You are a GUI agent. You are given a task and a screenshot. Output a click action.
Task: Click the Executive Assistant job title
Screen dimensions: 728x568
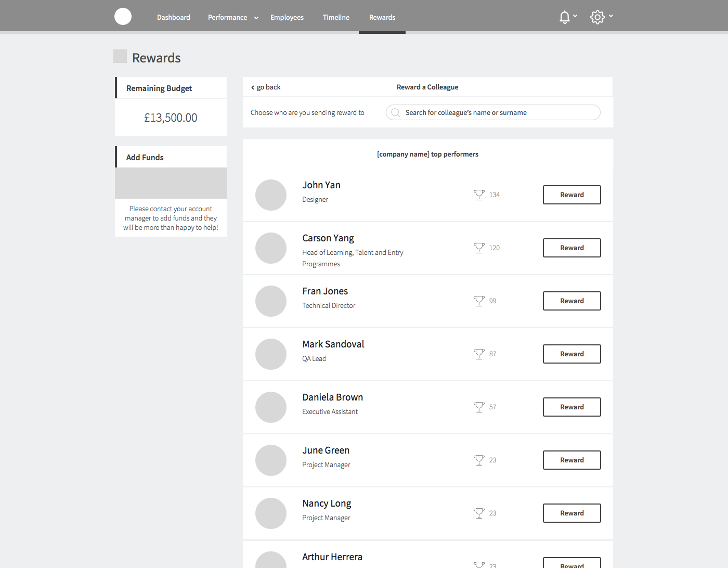click(x=330, y=411)
